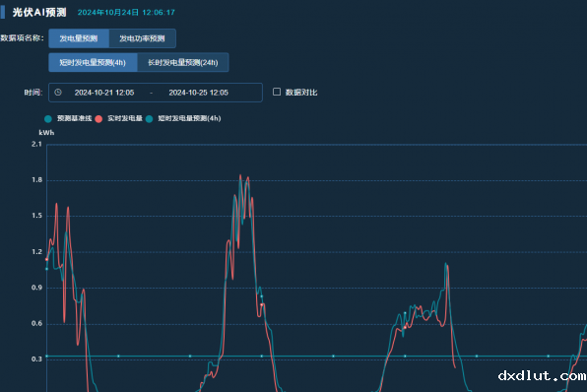Select the 发电量预测 tab
Screen dimensions: 587x392
pyautogui.click(x=79, y=38)
